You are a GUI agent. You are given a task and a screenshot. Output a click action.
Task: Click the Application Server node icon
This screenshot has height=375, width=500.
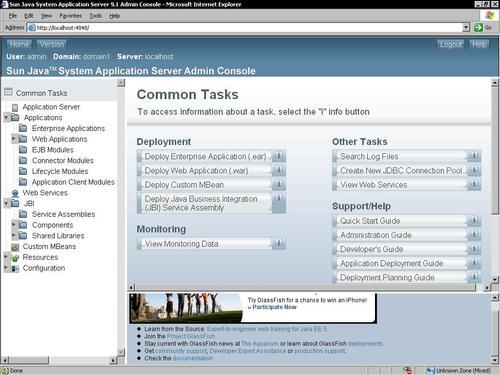click(x=15, y=107)
